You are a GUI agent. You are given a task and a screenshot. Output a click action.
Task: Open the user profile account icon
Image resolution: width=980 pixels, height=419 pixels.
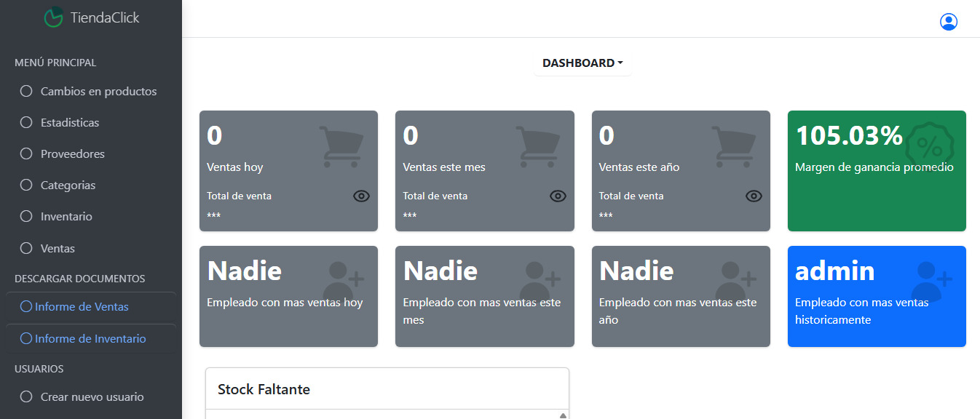(948, 22)
